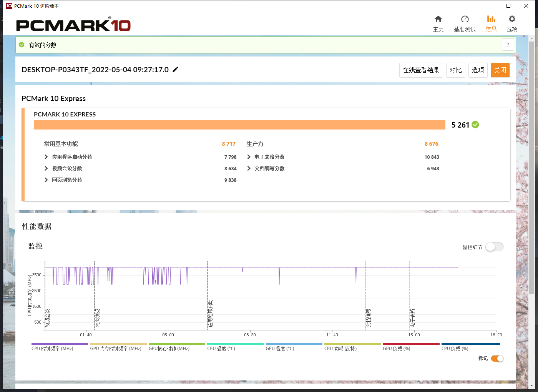Minimize the PCMark 10 window
The width and height of the screenshot is (538, 392).
coord(491,6)
